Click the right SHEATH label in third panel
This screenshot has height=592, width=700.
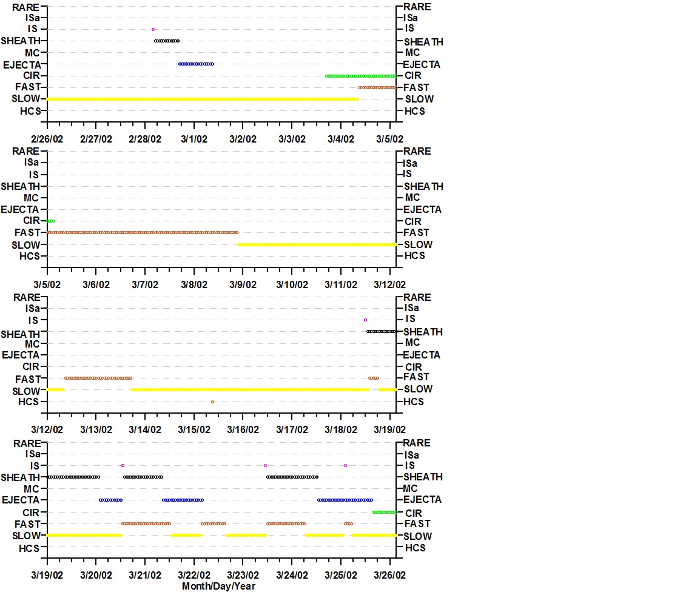click(x=423, y=332)
